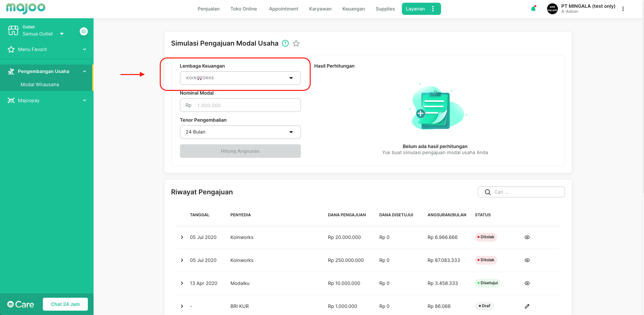Click the Nominal Modal input field
644x315 pixels.
click(x=240, y=105)
